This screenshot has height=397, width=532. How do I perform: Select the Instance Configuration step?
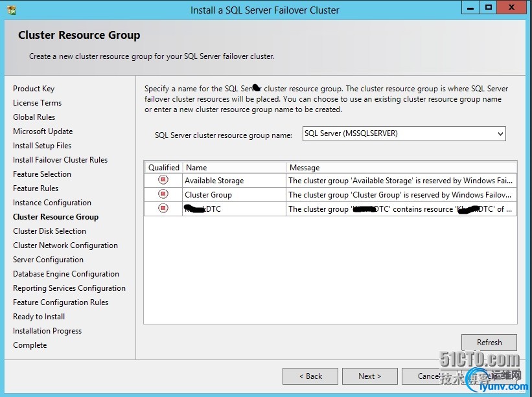(x=52, y=203)
